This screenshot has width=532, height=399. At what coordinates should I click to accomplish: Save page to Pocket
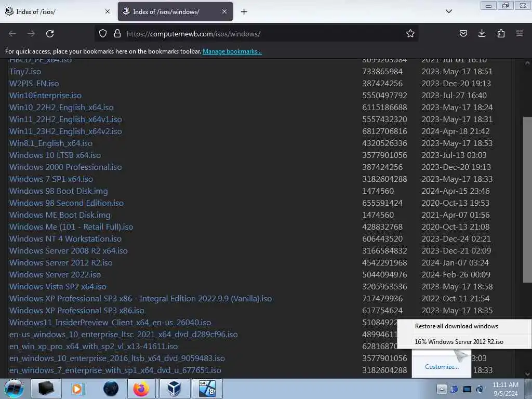(463, 33)
